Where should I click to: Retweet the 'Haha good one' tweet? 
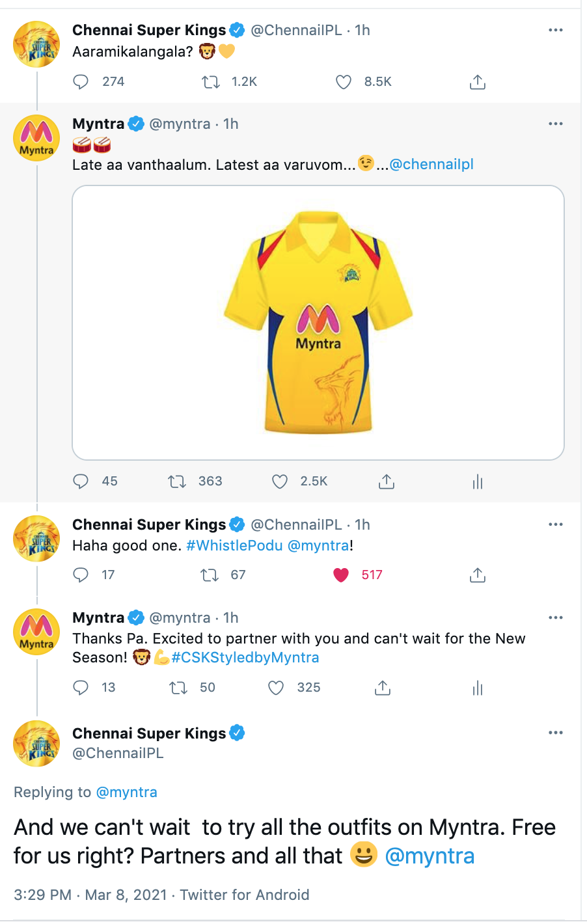point(210,575)
